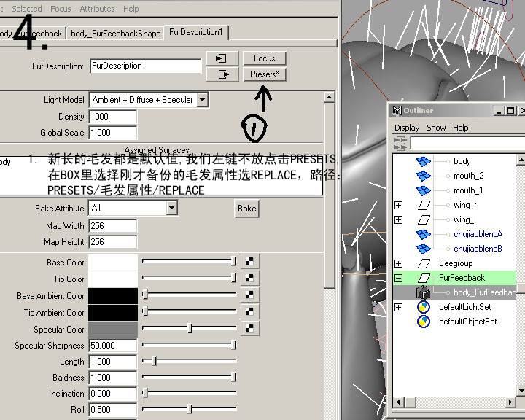Click the output connection arrow icon
This screenshot has height=420, width=525.
pyautogui.click(x=222, y=74)
